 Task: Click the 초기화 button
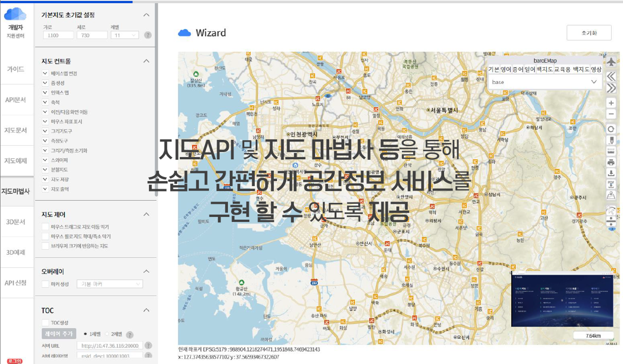pyautogui.click(x=589, y=33)
